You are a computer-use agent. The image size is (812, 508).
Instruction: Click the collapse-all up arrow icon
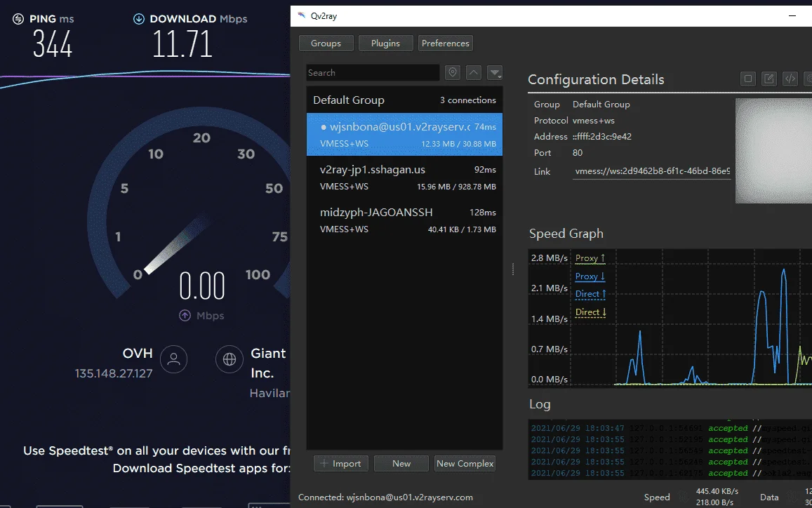click(x=474, y=72)
